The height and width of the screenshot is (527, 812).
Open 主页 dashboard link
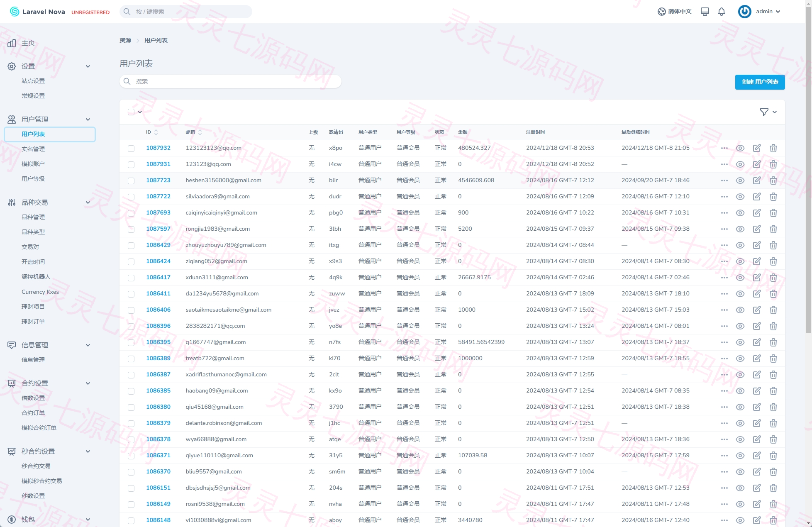pos(28,43)
